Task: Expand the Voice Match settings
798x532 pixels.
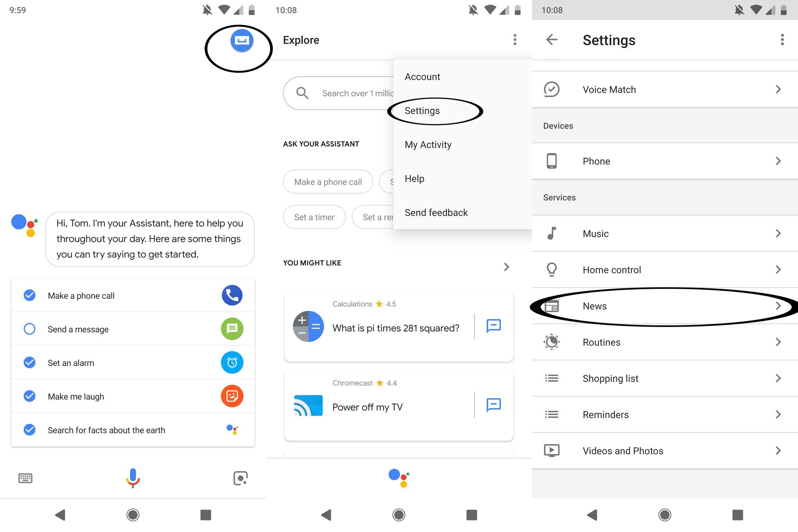Action: (664, 88)
